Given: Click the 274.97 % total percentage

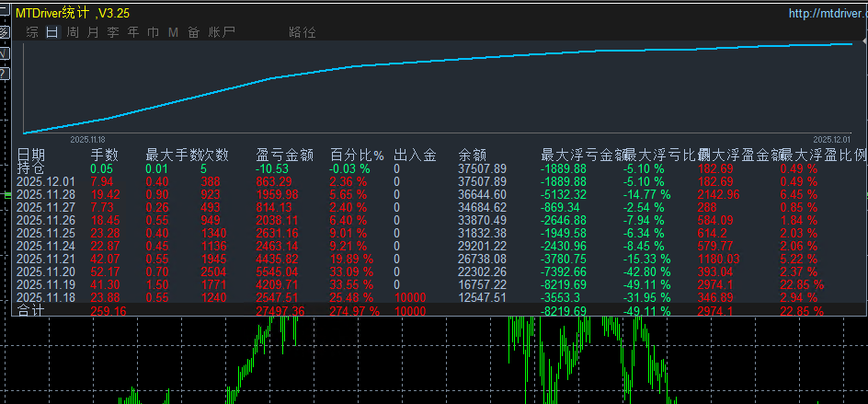Looking at the screenshot, I should 355,311.
